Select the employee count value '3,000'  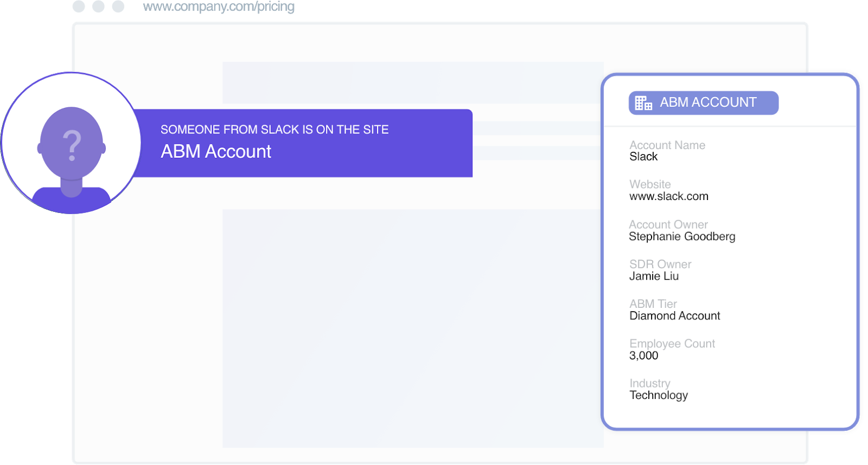[643, 356]
